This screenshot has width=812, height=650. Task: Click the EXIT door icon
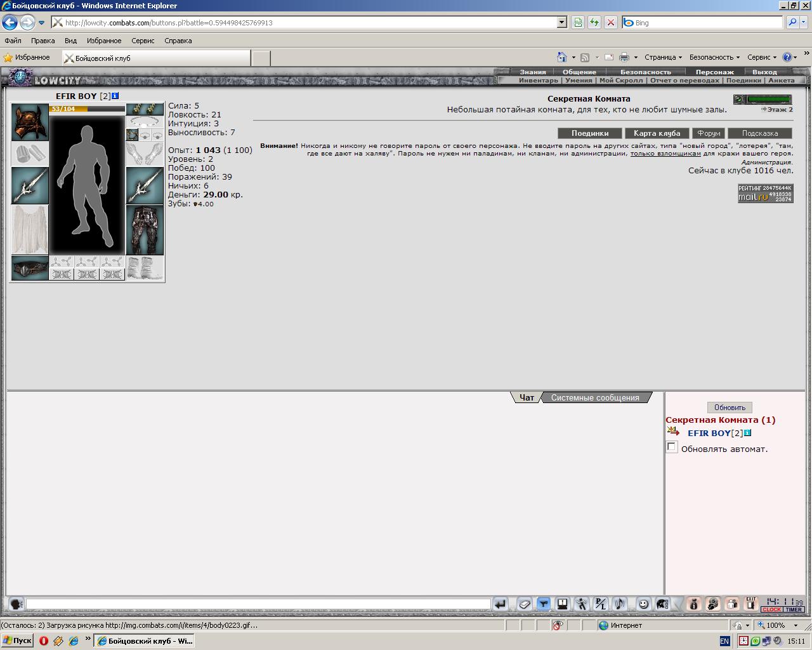(x=750, y=604)
